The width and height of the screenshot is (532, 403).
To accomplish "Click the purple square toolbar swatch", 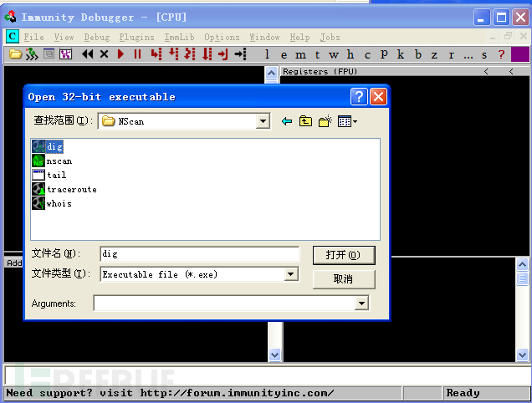I will coord(519,54).
